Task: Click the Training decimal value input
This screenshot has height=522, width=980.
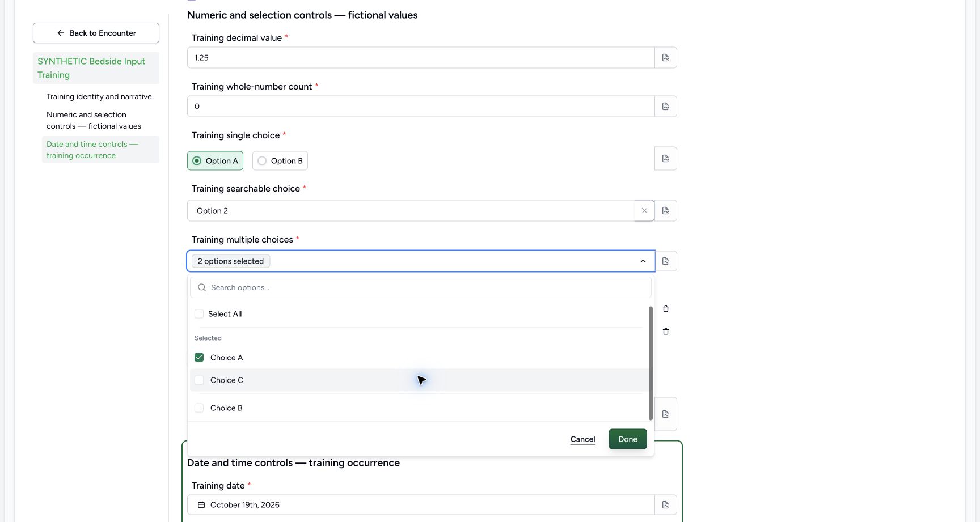Action: pos(421,58)
